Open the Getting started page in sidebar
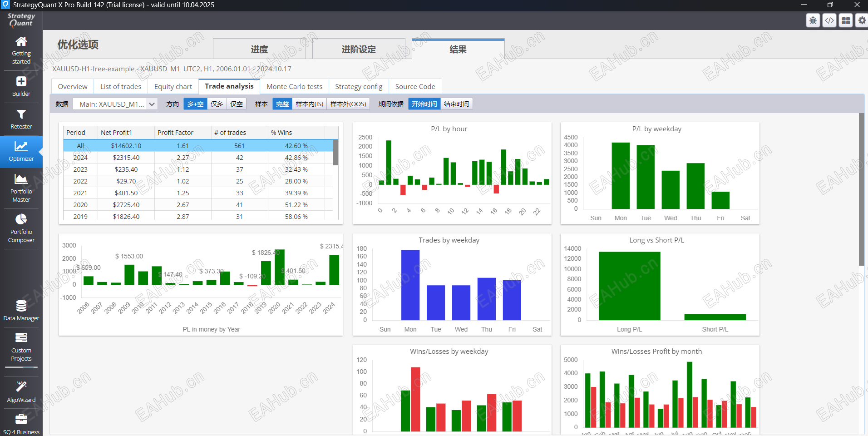 click(21, 50)
